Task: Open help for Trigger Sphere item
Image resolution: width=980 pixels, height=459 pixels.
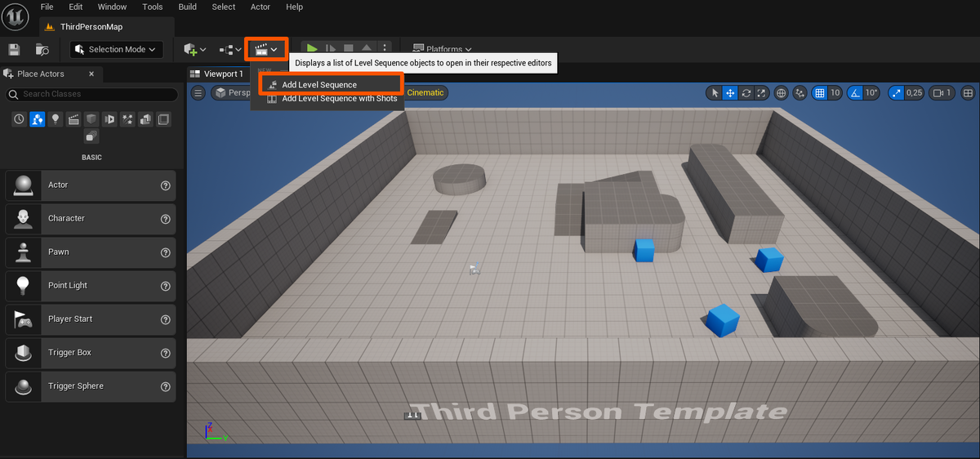Action: (x=166, y=386)
